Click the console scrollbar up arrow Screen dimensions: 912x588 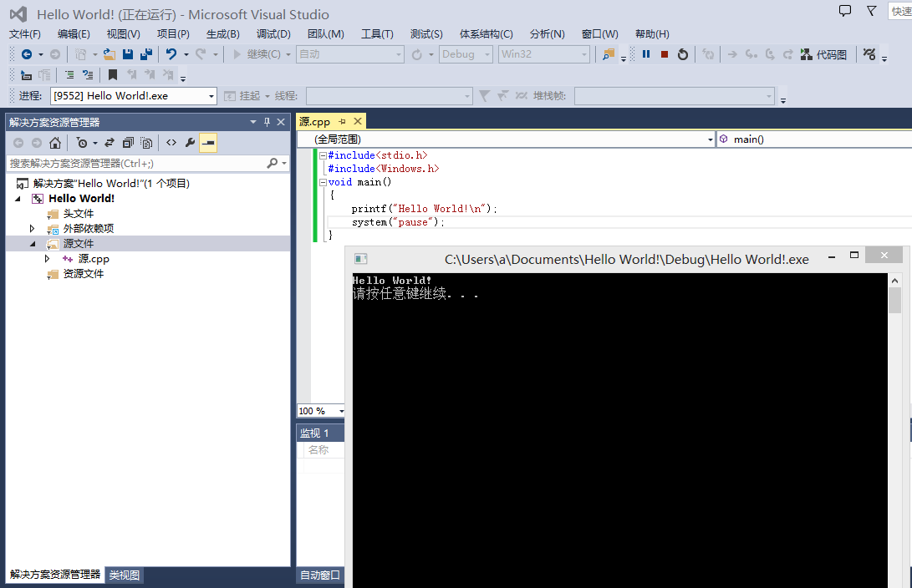coord(894,281)
